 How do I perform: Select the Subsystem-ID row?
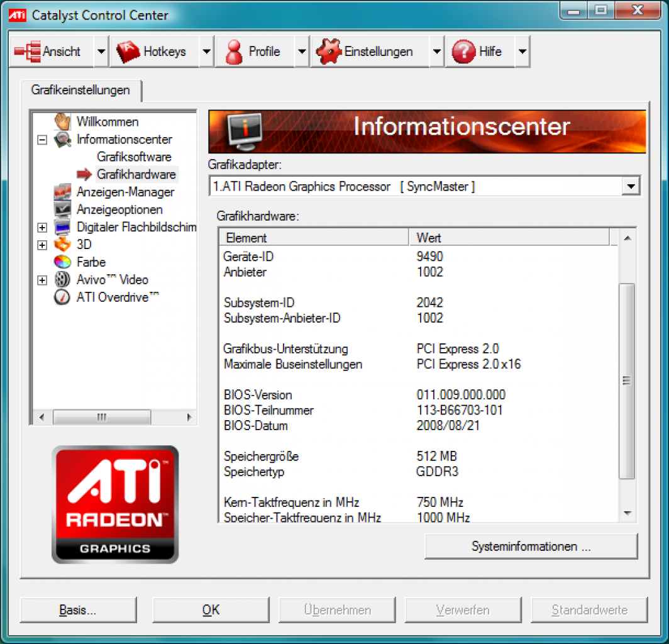(x=418, y=303)
